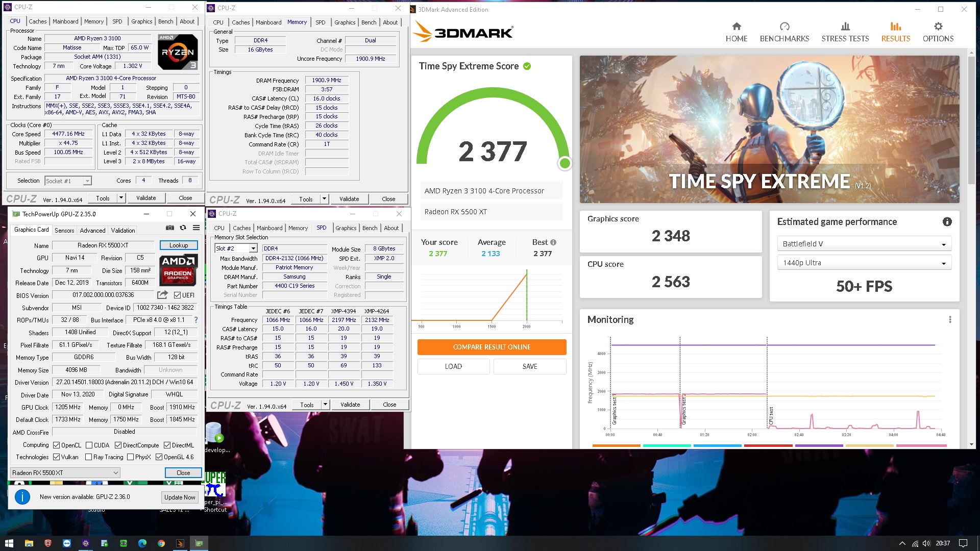980x551 pixels.
Task: Click the Lookup button in GPU-Z
Action: click(x=179, y=245)
